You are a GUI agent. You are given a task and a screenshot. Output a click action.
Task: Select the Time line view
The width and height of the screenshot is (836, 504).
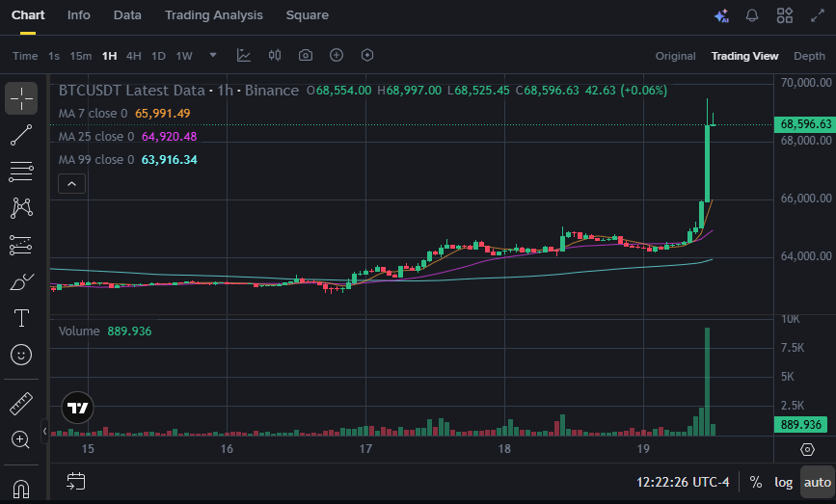pyautogui.click(x=25, y=56)
